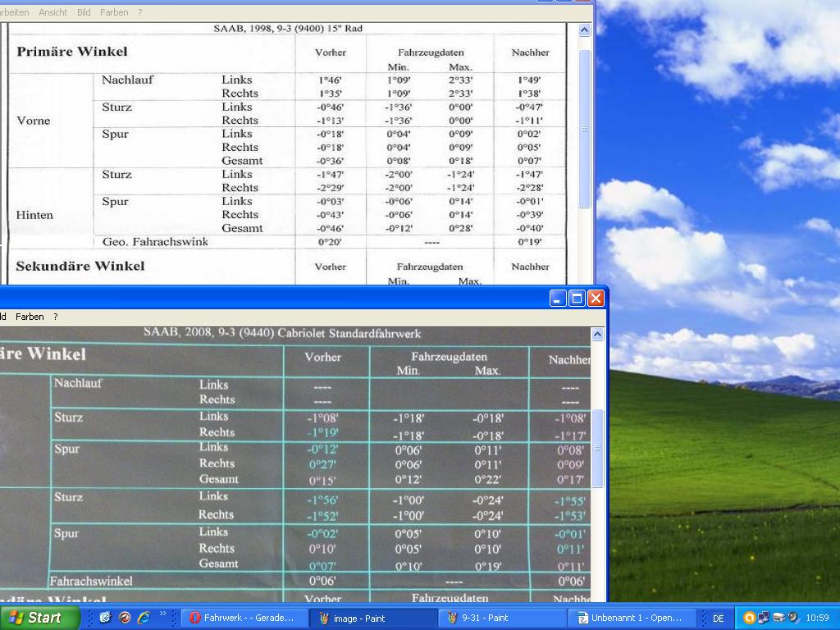Open Farben menu in upper Paint window
Viewport: 840px width, 630px height.
[x=114, y=11]
